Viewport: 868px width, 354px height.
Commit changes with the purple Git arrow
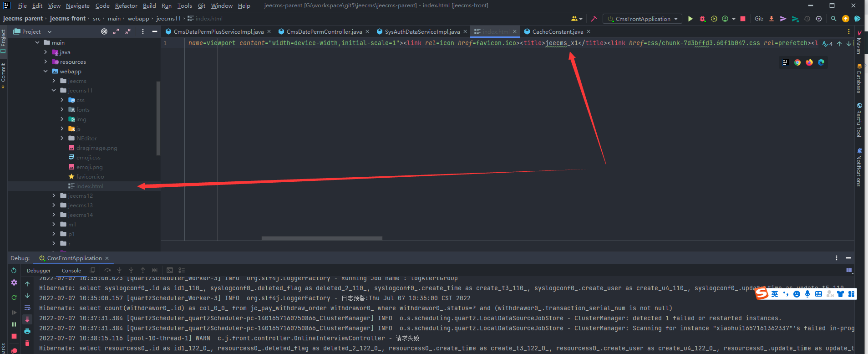pyautogui.click(x=783, y=19)
